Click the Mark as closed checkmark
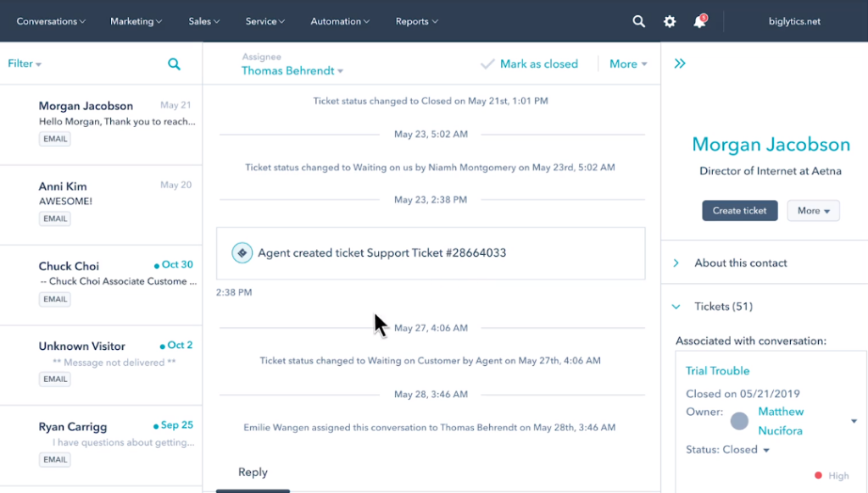Viewport: 868px width, 493px height. point(487,64)
